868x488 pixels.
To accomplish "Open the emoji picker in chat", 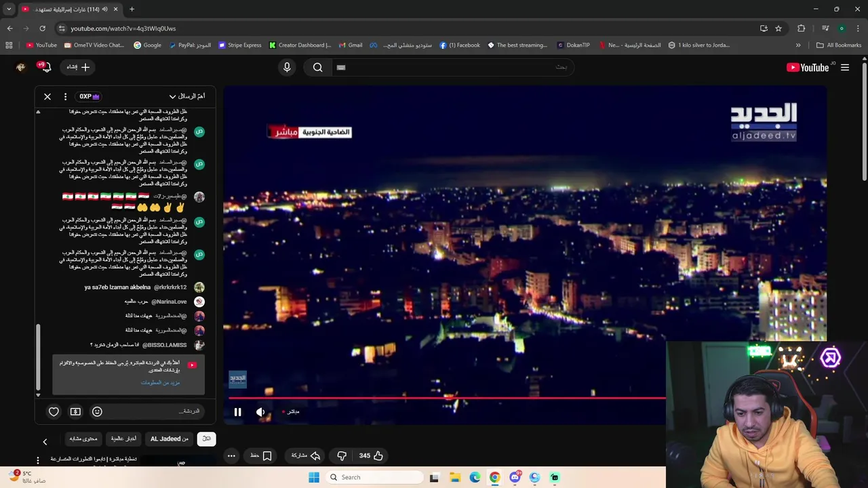I will tap(97, 411).
